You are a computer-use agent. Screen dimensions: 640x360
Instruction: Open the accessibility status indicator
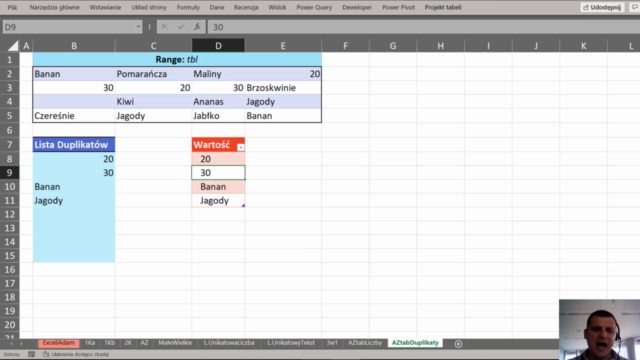click(x=76, y=354)
